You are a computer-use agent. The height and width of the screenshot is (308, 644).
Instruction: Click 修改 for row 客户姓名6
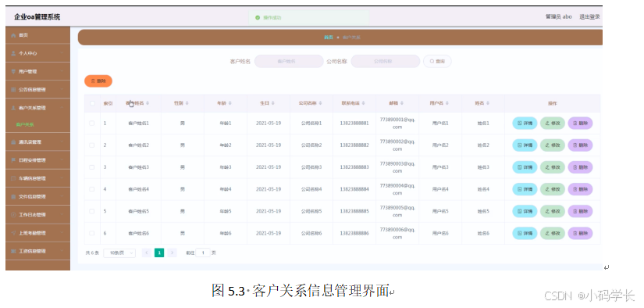pyautogui.click(x=553, y=233)
